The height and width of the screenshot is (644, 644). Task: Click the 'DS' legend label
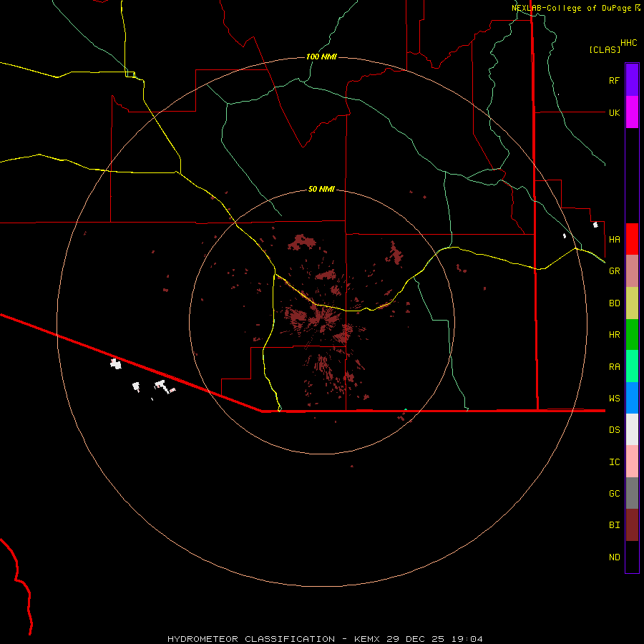(x=615, y=430)
